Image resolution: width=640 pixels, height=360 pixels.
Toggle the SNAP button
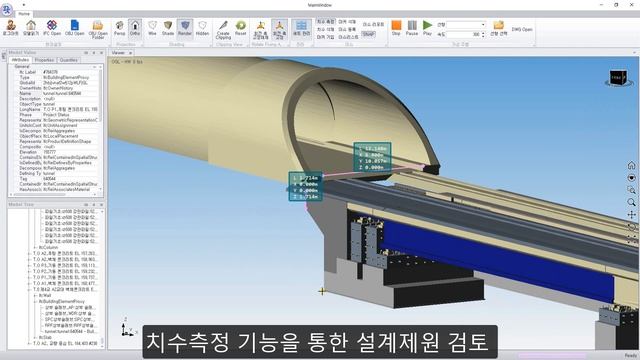pos(368,34)
